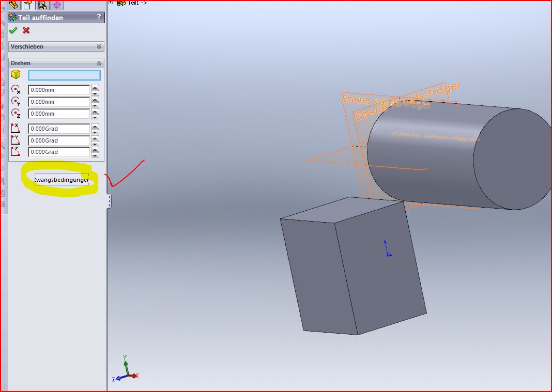Increase the Z rotation angle
The height and width of the screenshot is (392, 552).
[x=95, y=149]
